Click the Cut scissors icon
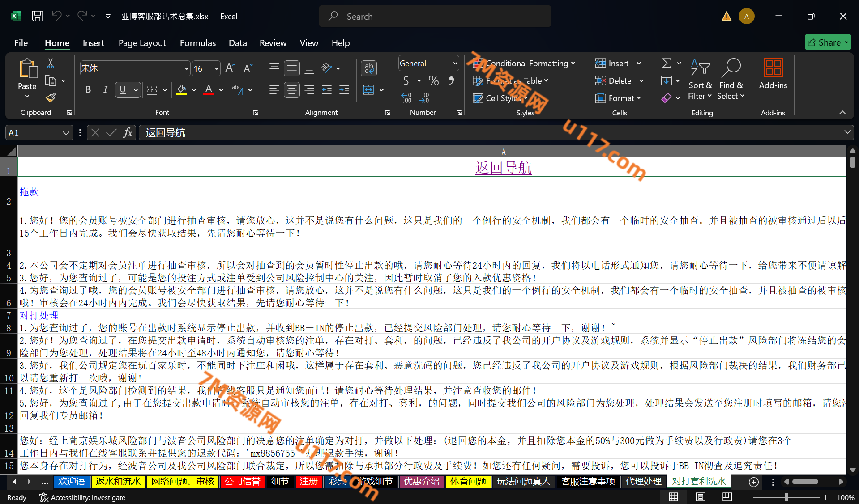 [51, 64]
